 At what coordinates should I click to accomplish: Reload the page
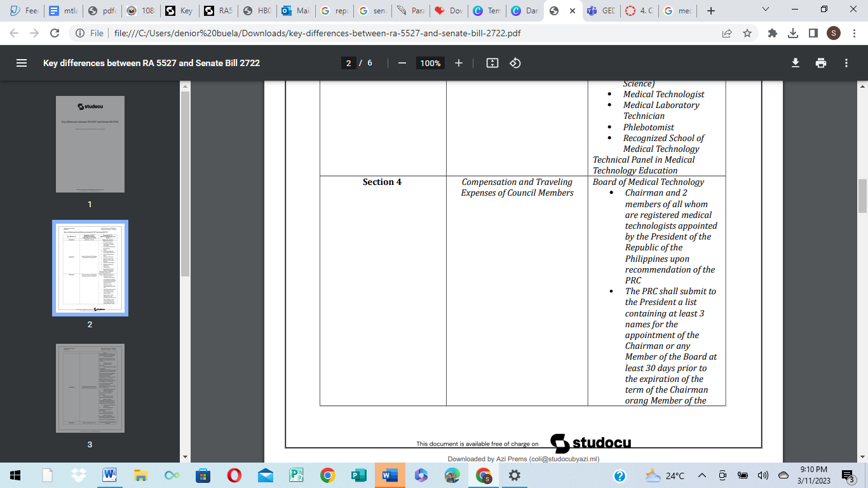[x=55, y=33]
